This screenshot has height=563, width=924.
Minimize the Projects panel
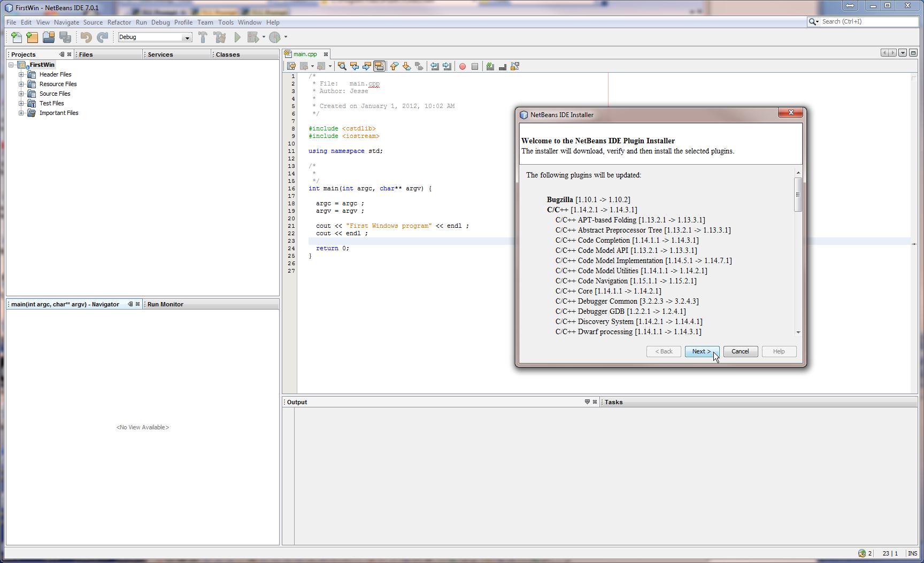(x=61, y=55)
